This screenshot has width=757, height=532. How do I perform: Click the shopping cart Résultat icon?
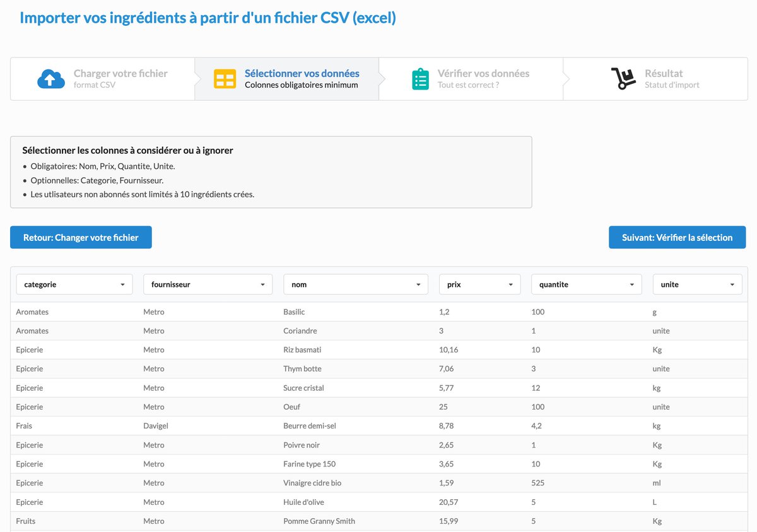point(623,79)
